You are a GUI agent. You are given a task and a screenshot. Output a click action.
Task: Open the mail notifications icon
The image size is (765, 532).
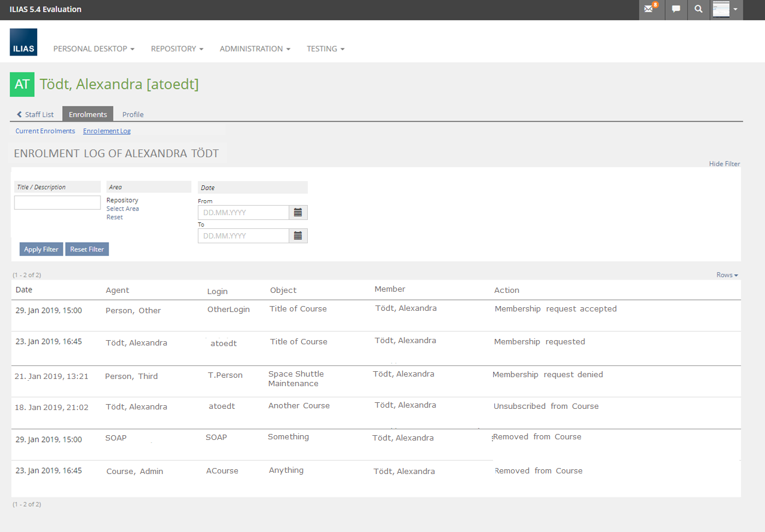[x=650, y=10]
